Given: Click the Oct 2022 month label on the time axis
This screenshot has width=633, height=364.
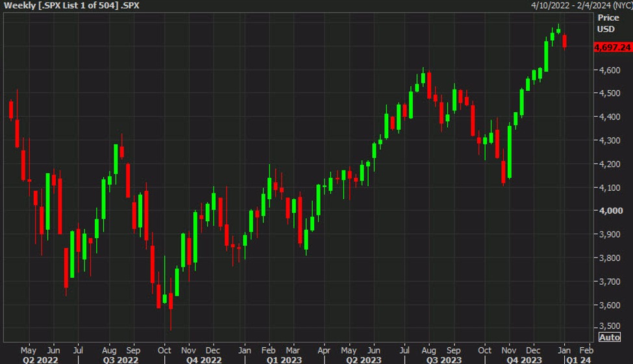Looking at the screenshot, I should coord(164,348).
